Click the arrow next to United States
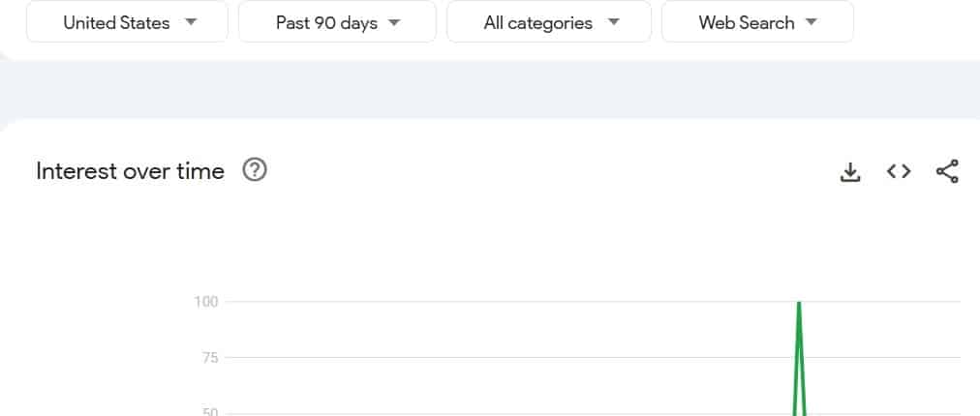The height and width of the screenshot is (416, 980). (191, 22)
